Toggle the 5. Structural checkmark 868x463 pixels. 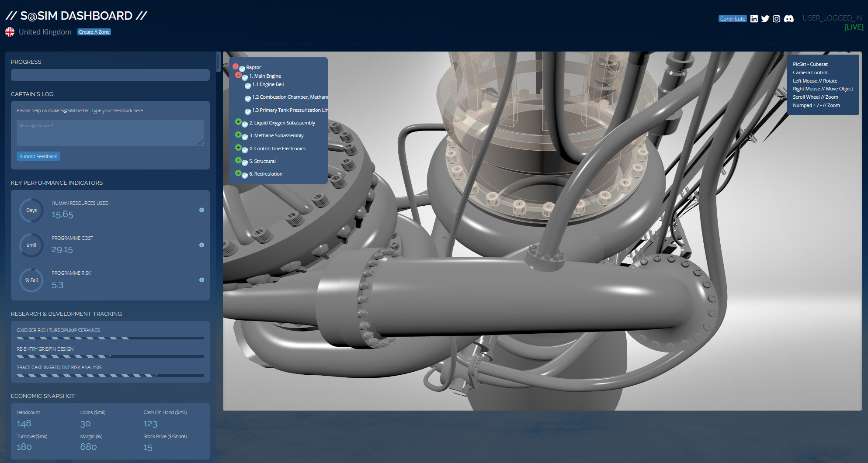tap(244, 162)
